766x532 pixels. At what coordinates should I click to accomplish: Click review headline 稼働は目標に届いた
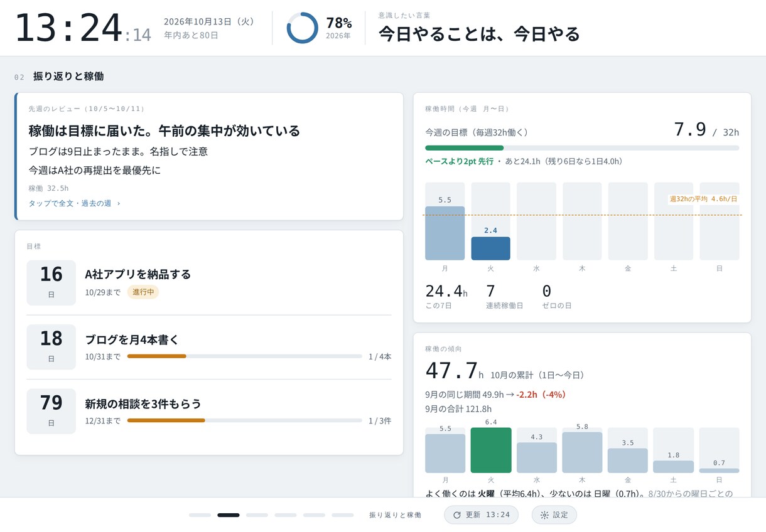165,130
